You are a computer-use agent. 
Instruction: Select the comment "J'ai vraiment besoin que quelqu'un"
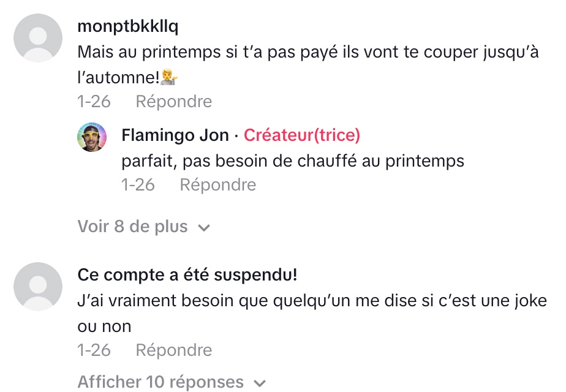(312, 301)
